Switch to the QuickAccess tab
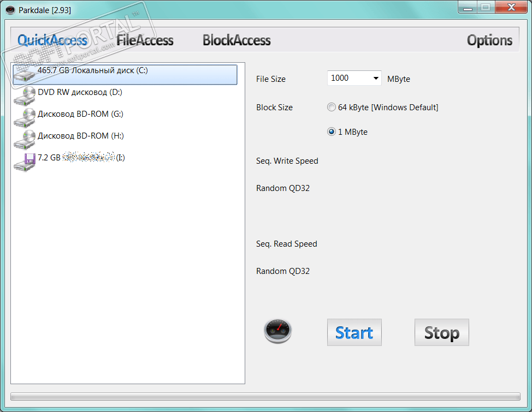This screenshot has height=412, width=532. (x=52, y=40)
